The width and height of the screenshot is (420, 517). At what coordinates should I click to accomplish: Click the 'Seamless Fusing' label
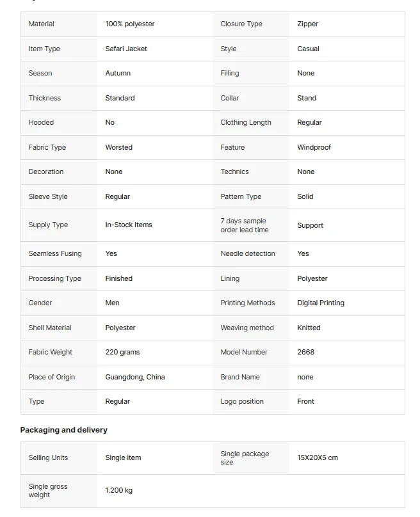[x=55, y=253]
